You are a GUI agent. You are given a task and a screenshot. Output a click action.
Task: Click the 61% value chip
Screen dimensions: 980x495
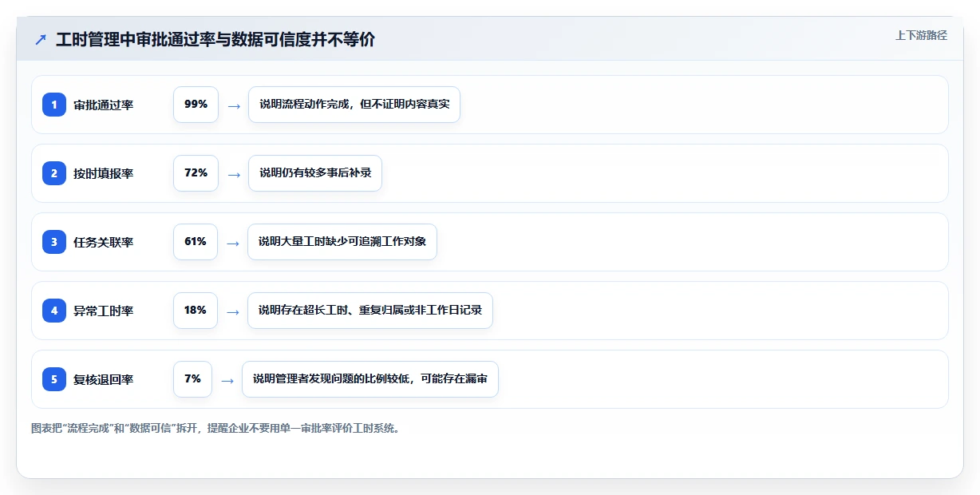coord(196,242)
